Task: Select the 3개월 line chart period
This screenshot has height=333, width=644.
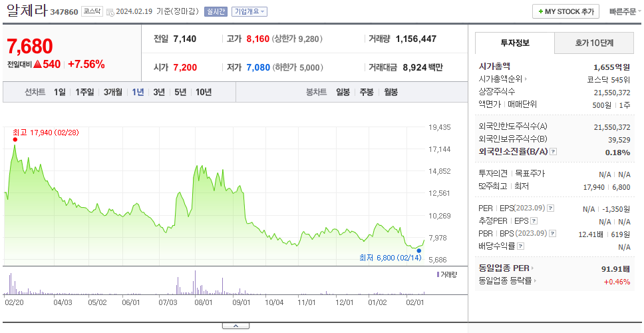Action: tap(113, 92)
